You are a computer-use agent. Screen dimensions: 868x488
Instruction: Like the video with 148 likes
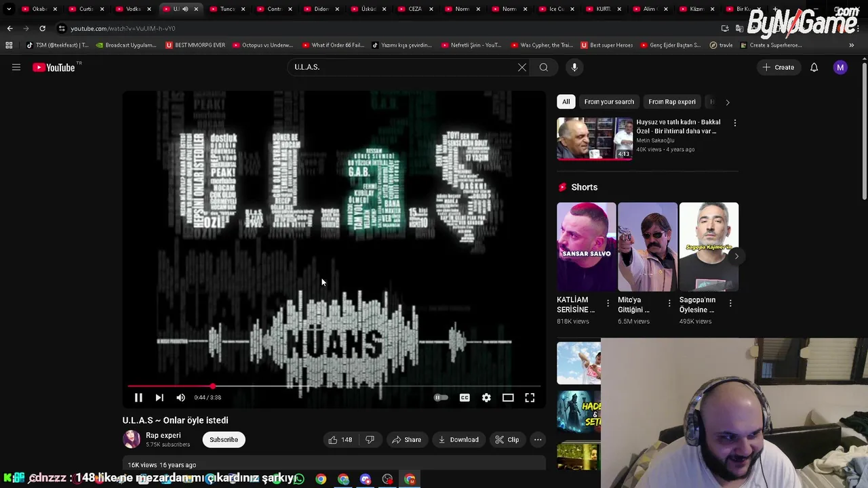click(x=341, y=440)
